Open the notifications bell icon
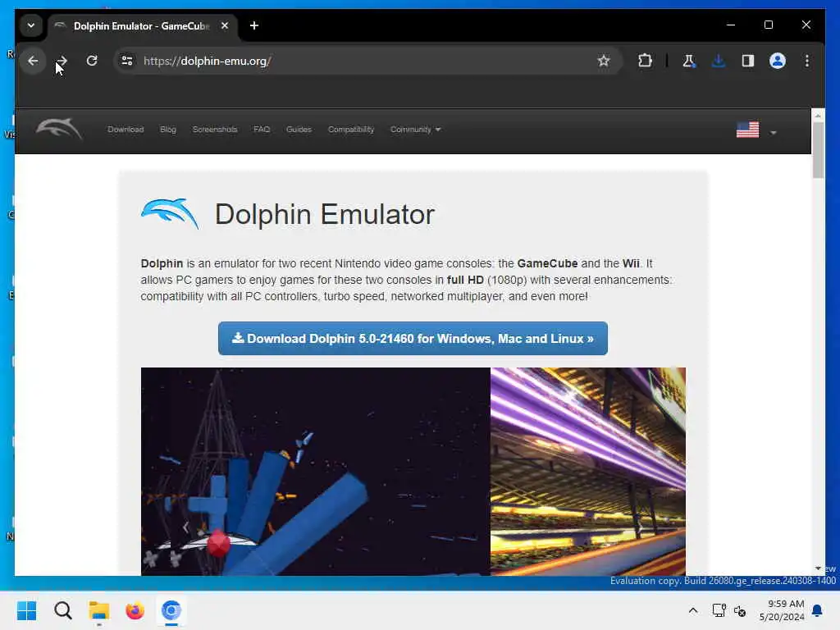Viewport: 840px width, 630px height. [817, 610]
